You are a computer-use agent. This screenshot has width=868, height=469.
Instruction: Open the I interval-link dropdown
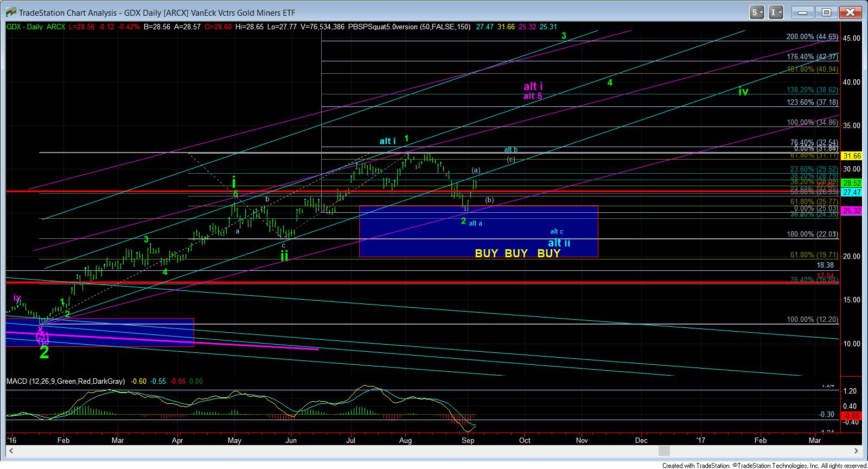777,12
